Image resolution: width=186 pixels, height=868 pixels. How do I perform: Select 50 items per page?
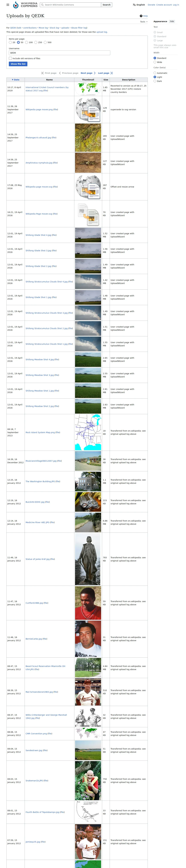click(18, 42)
